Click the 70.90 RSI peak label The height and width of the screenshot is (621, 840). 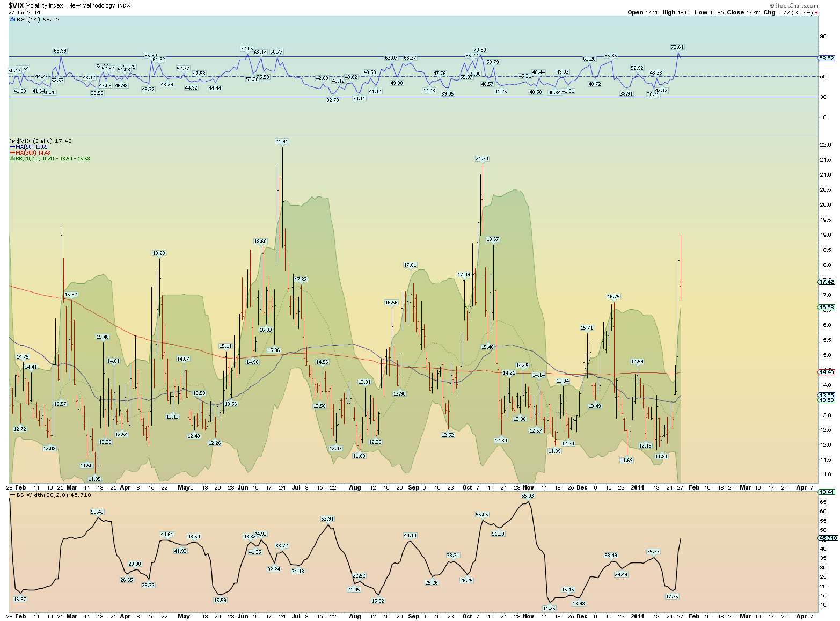click(480, 49)
